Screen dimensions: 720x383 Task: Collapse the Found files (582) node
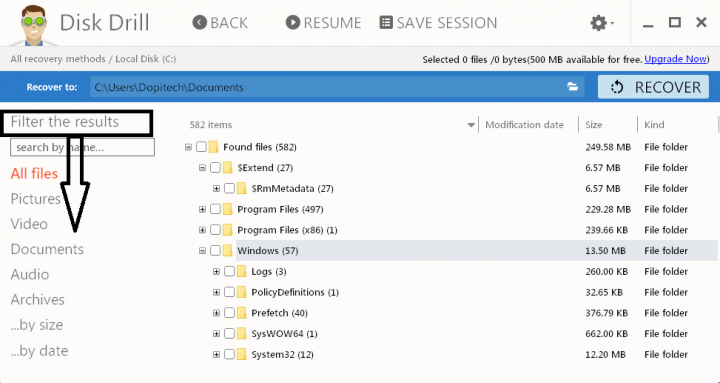(188, 147)
